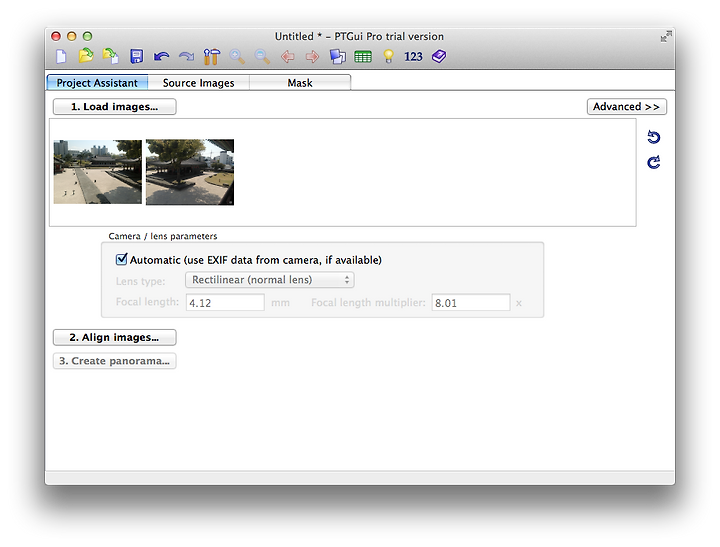
Task: Switch to the Project Assistant tab
Action: coord(97,83)
